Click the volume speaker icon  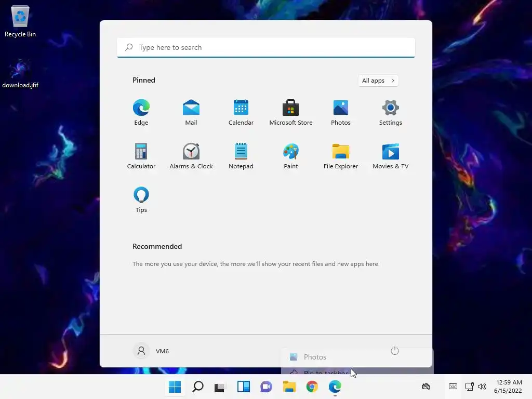(482, 387)
